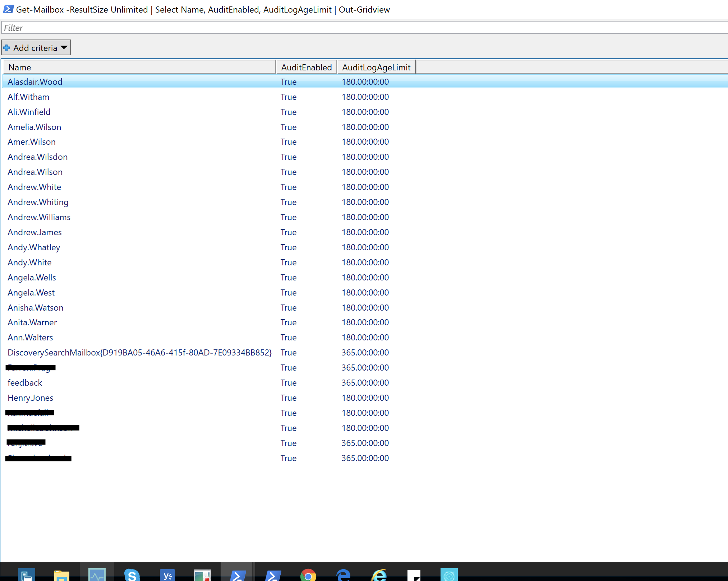Open Internet Explorer from the taskbar
Screen dimensions: 728x581
point(379,575)
